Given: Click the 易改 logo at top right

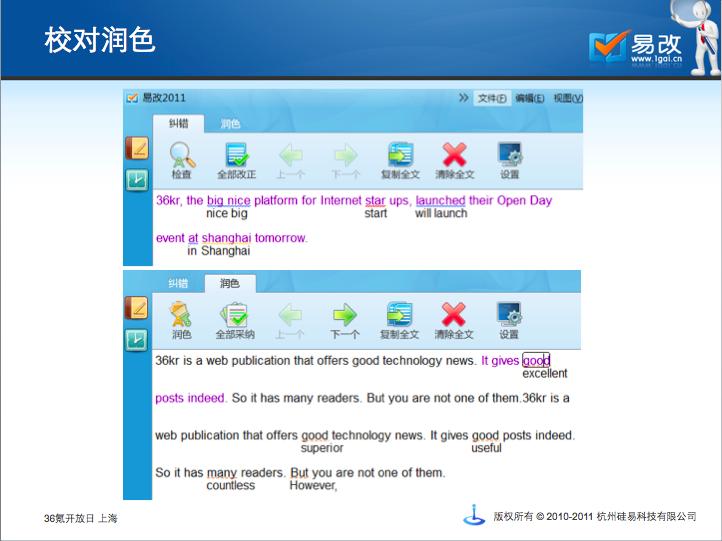Looking at the screenshot, I should (x=636, y=47).
